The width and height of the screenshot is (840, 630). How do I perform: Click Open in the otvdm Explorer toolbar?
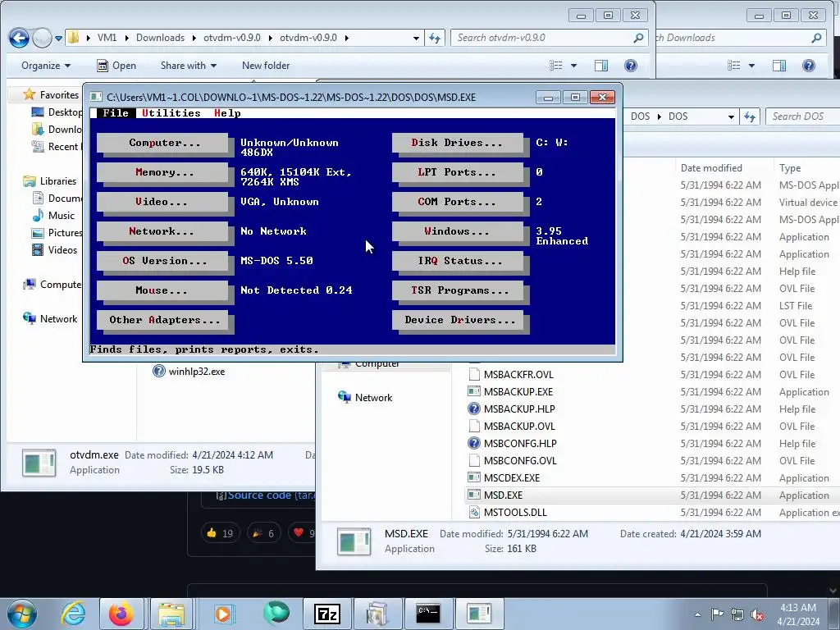coord(116,66)
